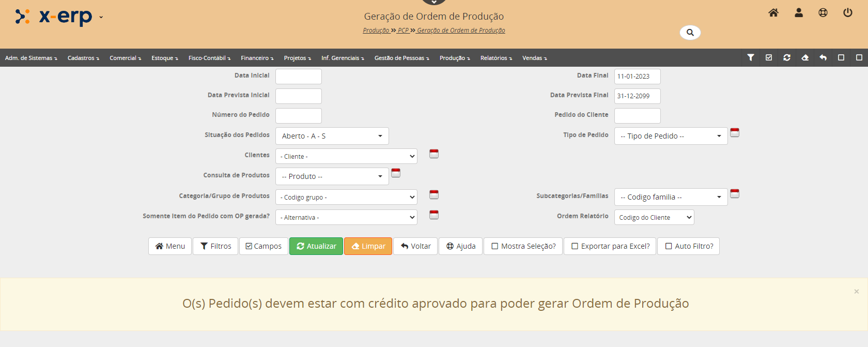Click the eraser icon in dark toolbar
The height and width of the screenshot is (347, 868).
click(805, 58)
